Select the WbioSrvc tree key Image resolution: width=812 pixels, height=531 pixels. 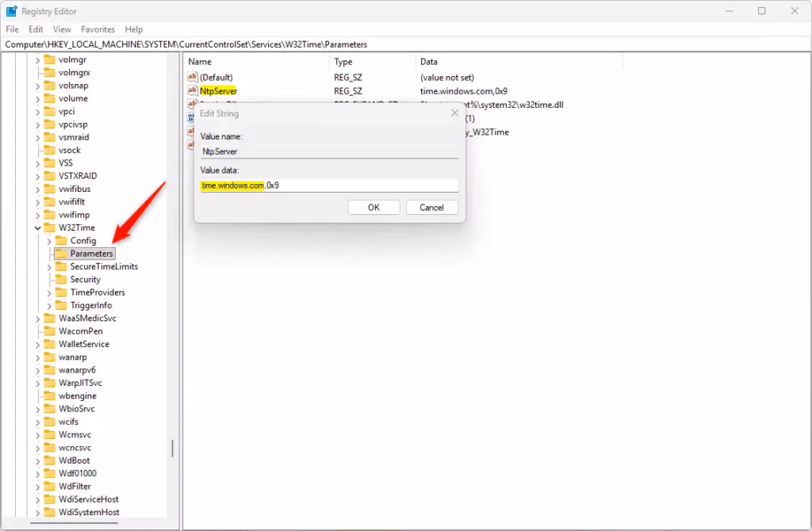77,409
